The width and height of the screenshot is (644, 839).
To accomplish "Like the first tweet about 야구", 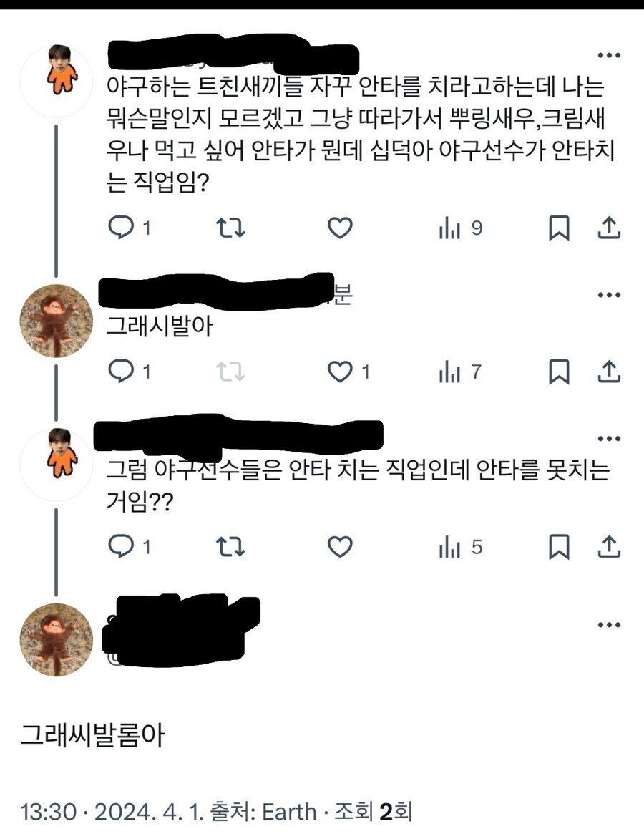I will pos(340,228).
